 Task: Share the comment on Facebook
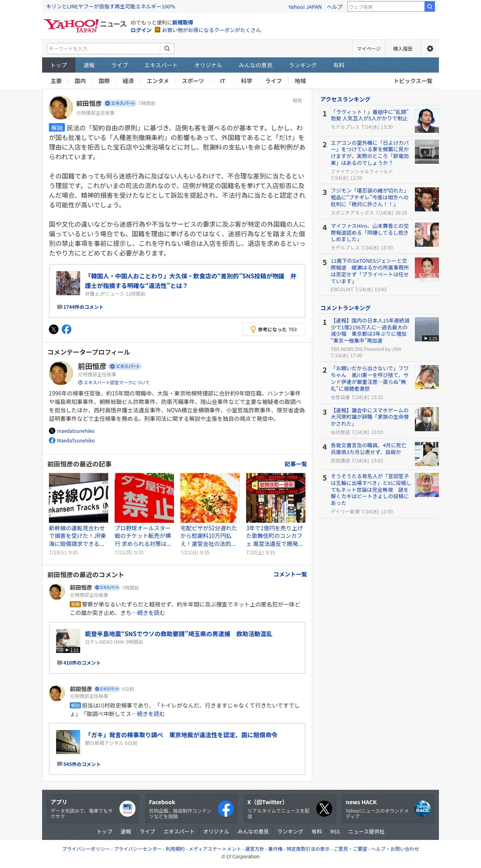(x=67, y=329)
